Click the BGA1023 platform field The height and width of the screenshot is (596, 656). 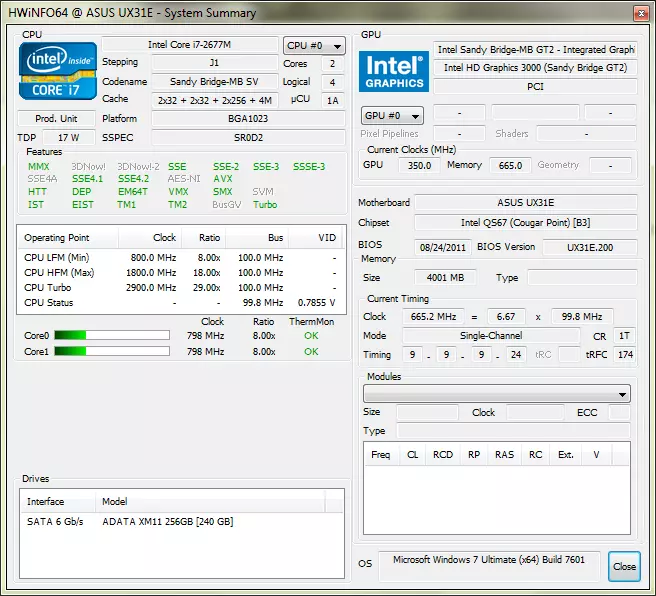point(248,119)
